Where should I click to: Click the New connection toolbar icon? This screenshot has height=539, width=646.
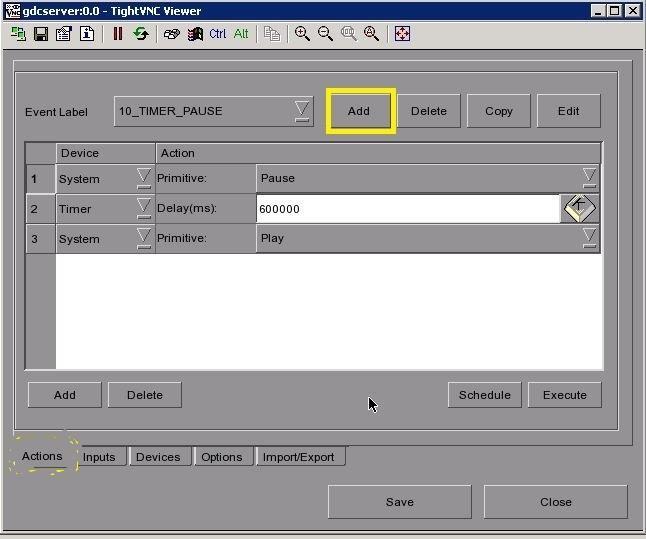(18, 33)
